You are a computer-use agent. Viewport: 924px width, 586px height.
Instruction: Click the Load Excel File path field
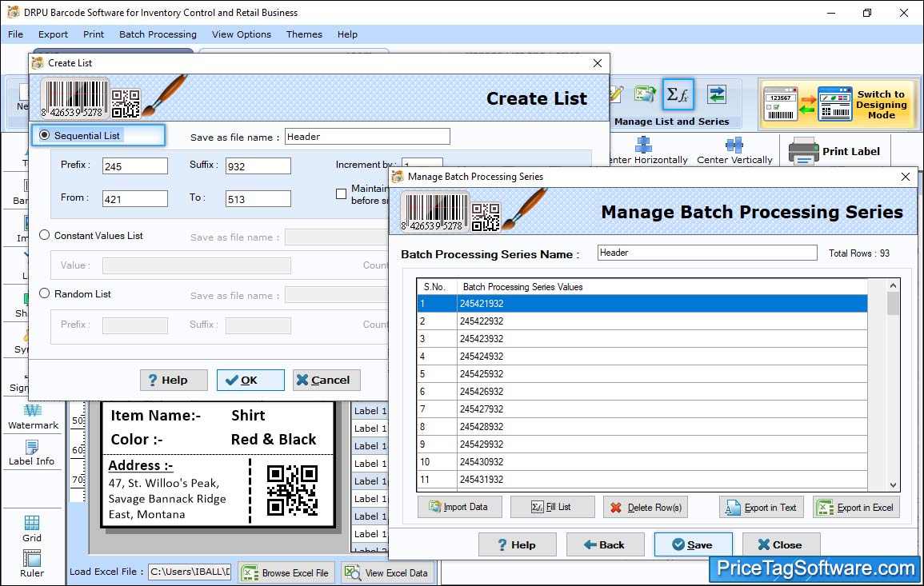click(189, 572)
